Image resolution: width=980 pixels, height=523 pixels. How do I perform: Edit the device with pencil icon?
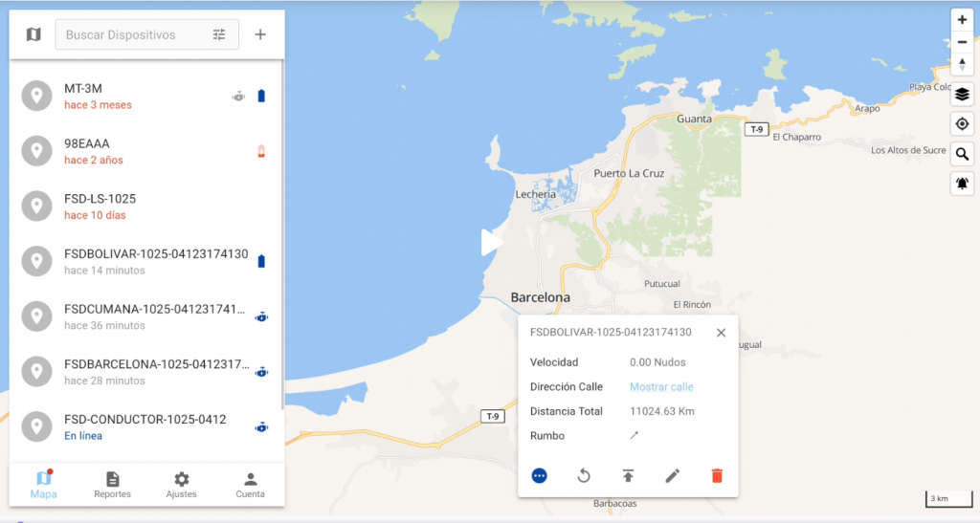click(x=672, y=475)
